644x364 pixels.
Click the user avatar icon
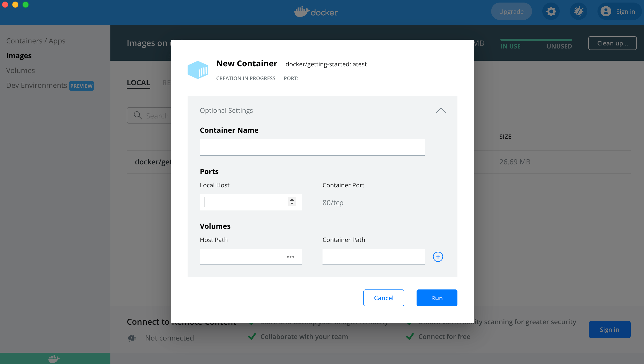coord(606,12)
